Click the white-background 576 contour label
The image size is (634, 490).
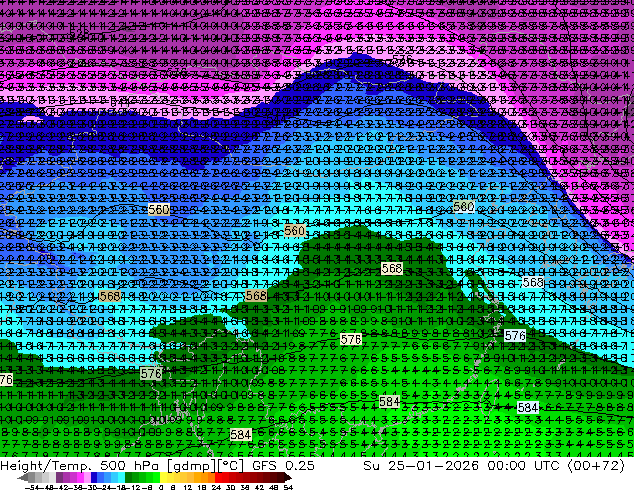click(515, 335)
